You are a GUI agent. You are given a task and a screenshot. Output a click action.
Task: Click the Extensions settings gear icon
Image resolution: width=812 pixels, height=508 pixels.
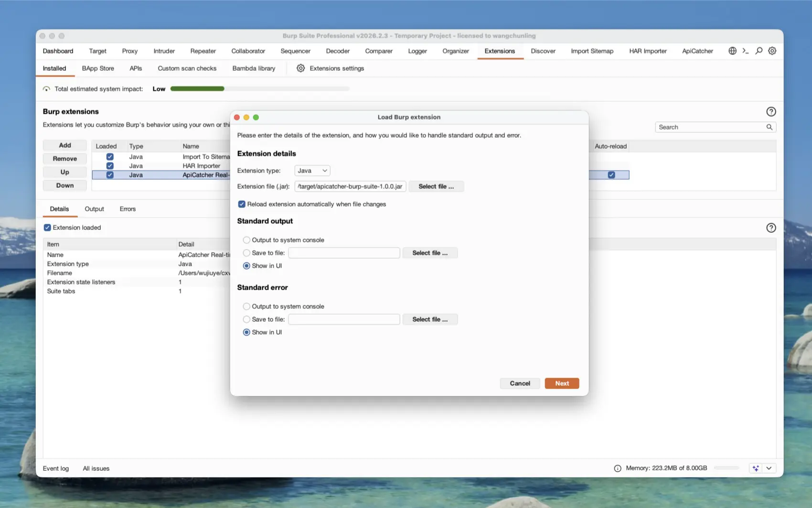pos(300,68)
